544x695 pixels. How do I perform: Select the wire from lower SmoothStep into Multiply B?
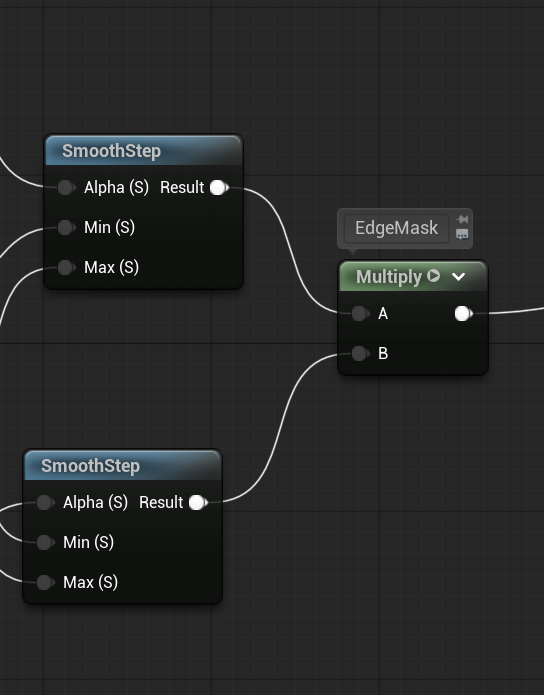click(x=281, y=428)
